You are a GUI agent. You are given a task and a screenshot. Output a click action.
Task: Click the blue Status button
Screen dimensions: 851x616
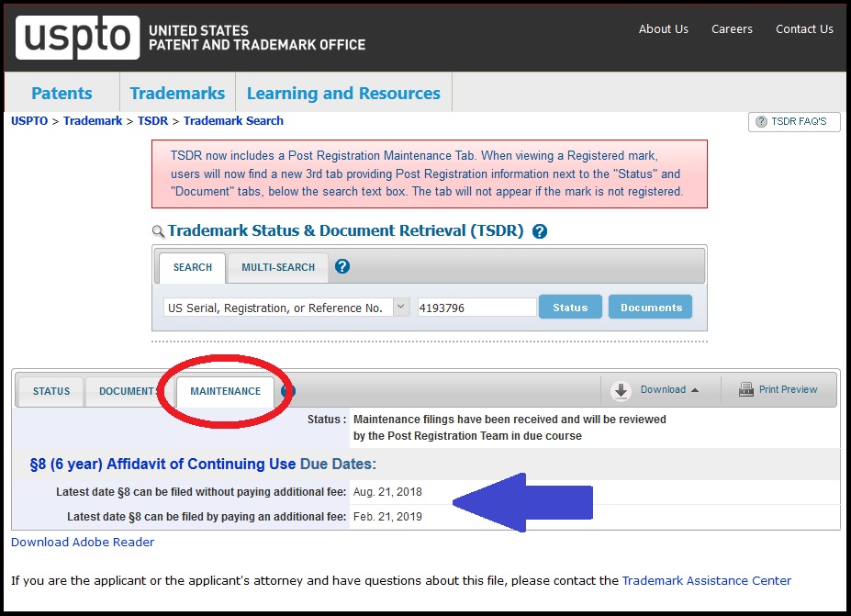tap(570, 308)
